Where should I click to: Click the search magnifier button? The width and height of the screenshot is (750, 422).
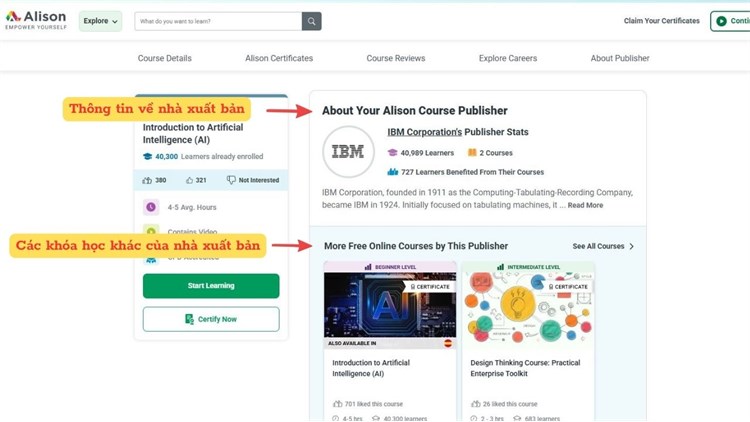click(311, 21)
